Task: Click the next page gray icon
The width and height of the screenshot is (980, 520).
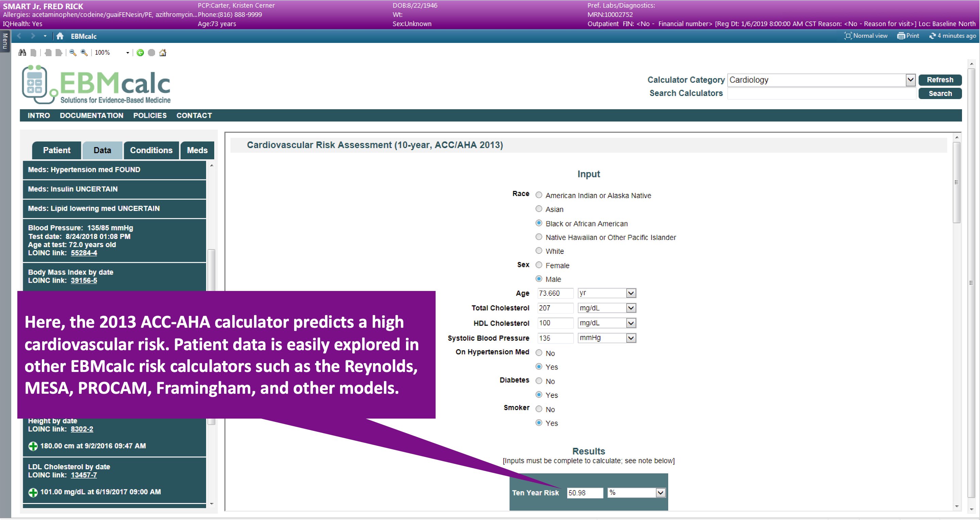Action: click(x=58, y=52)
